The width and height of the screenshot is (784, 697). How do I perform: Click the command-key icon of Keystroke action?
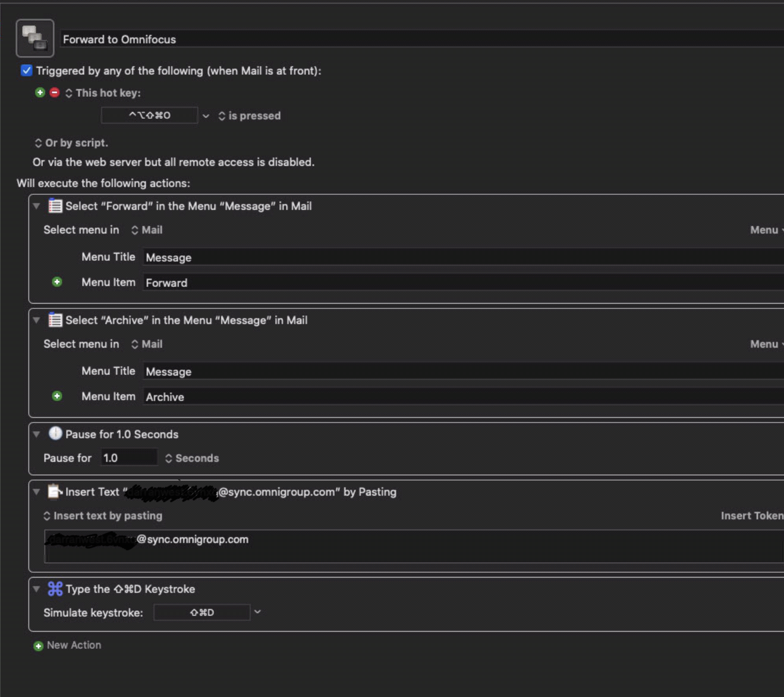(x=55, y=589)
